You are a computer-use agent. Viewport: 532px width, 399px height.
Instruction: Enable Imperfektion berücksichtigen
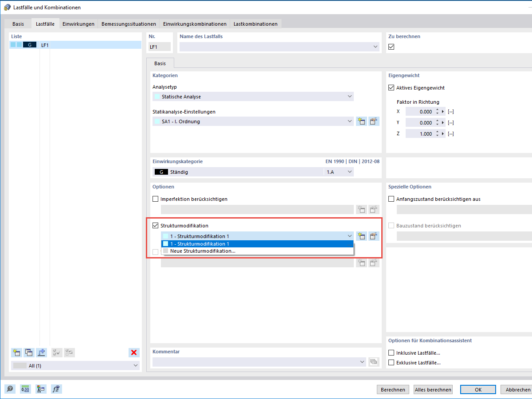coord(155,199)
